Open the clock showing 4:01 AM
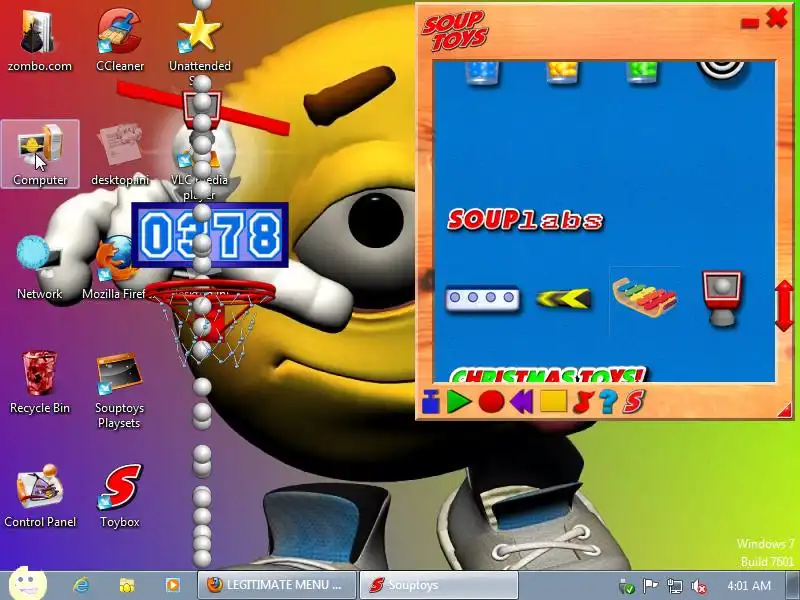 (749, 586)
